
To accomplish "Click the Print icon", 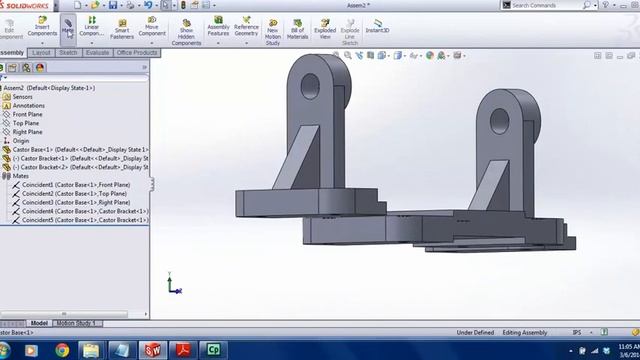I will point(130,5).
